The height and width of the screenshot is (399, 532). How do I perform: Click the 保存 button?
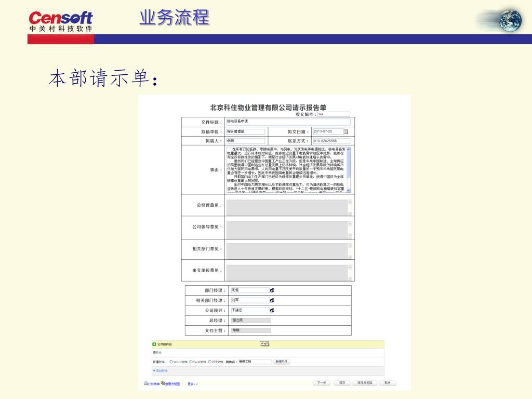click(x=342, y=383)
